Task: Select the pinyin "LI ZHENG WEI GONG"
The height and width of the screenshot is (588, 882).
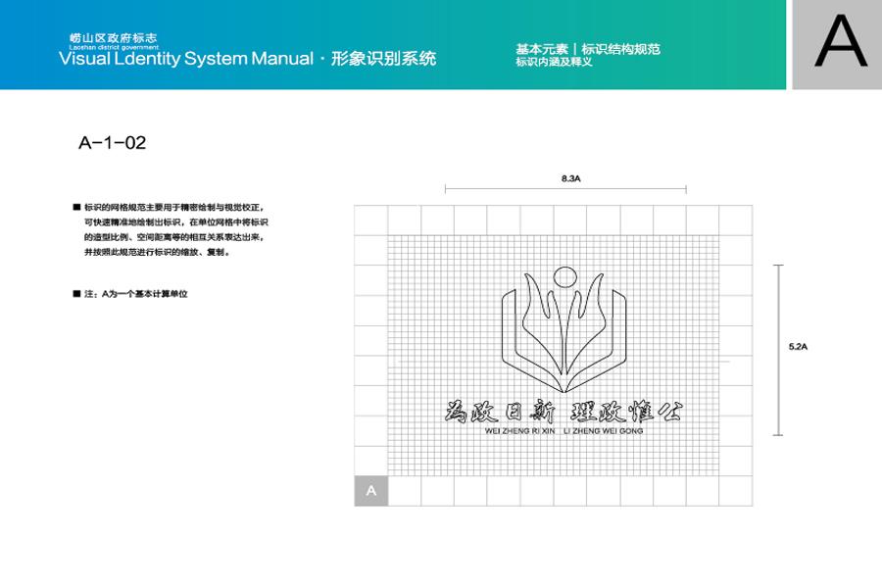Action: (603, 431)
